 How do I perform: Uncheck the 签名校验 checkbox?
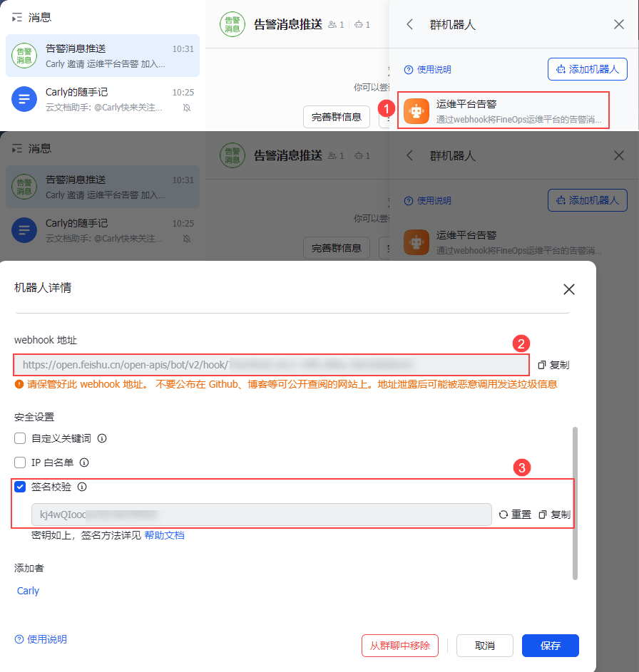tap(20, 487)
